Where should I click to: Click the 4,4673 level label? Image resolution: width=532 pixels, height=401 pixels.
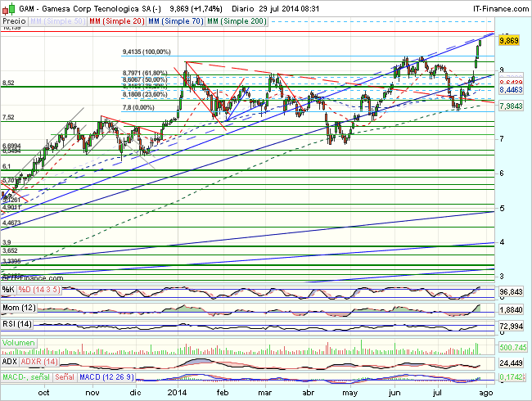tap(11, 223)
